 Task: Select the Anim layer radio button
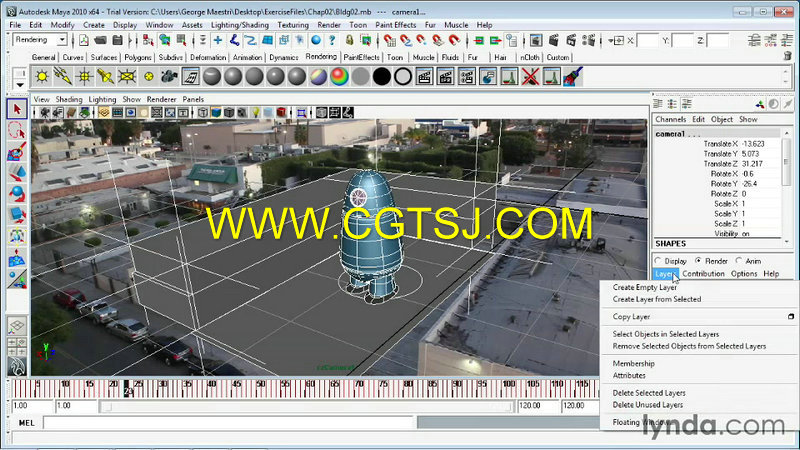tap(739, 261)
